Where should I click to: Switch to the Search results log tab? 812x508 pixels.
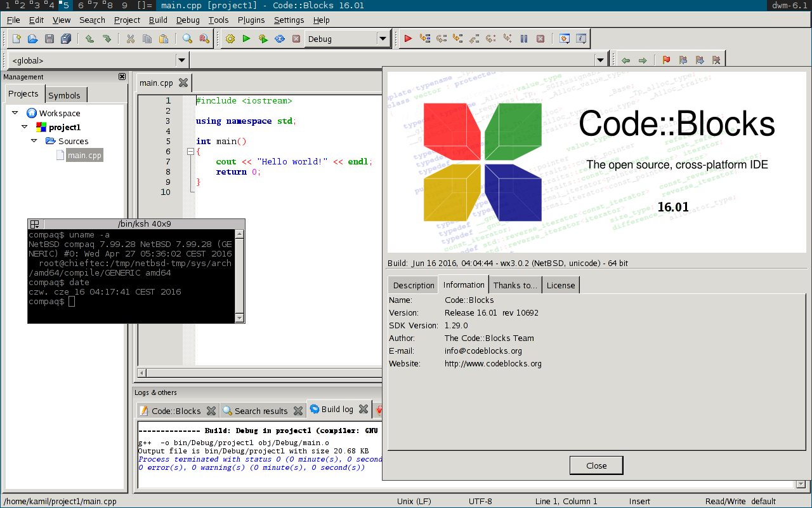coord(261,411)
